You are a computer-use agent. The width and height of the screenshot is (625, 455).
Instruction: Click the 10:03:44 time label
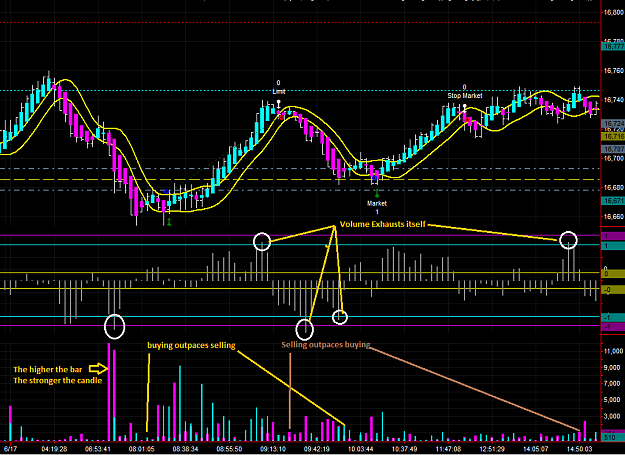360,449
